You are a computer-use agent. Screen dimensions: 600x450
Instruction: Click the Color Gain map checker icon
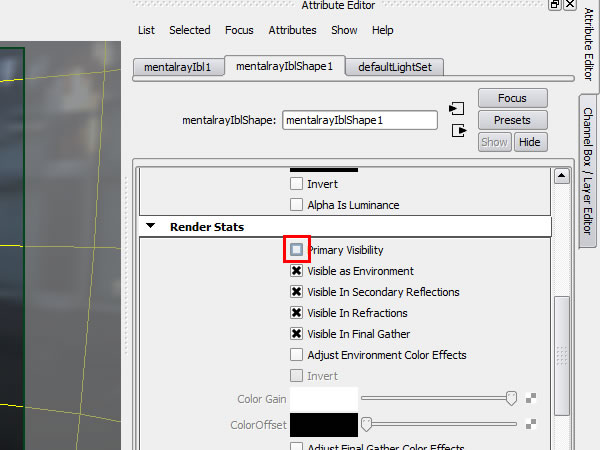click(531, 398)
